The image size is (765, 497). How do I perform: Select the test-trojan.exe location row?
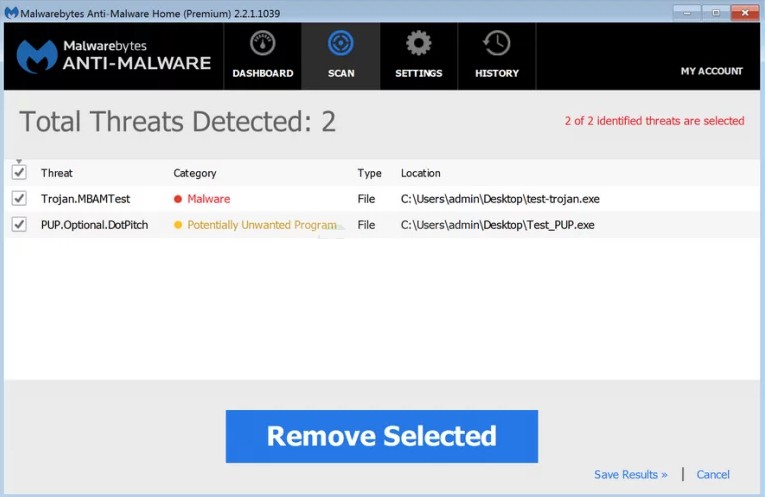coord(500,199)
